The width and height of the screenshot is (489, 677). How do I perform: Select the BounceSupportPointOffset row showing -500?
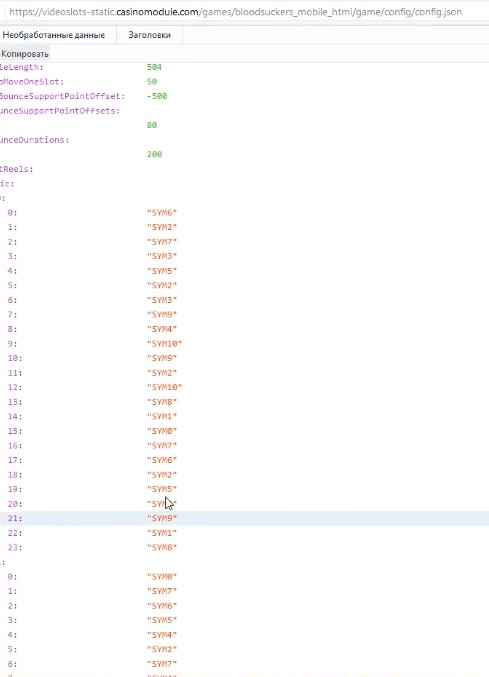pos(244,96)
